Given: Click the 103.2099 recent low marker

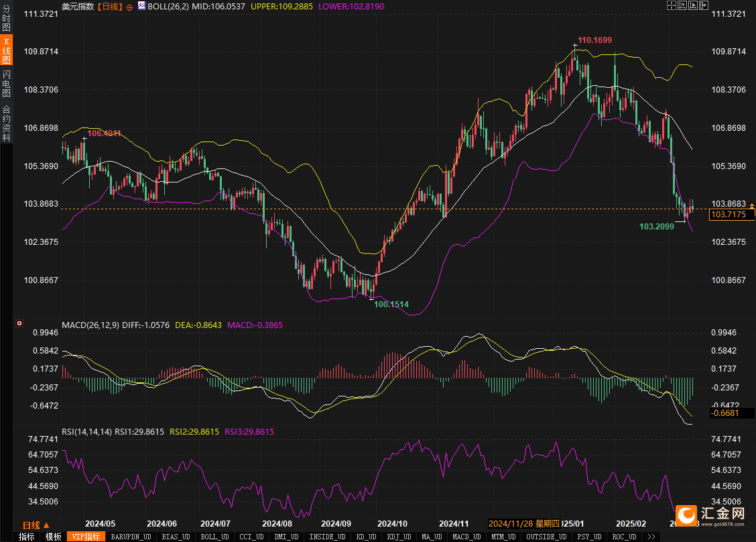Looking at the screenshot, I should (x=657, y=226).
